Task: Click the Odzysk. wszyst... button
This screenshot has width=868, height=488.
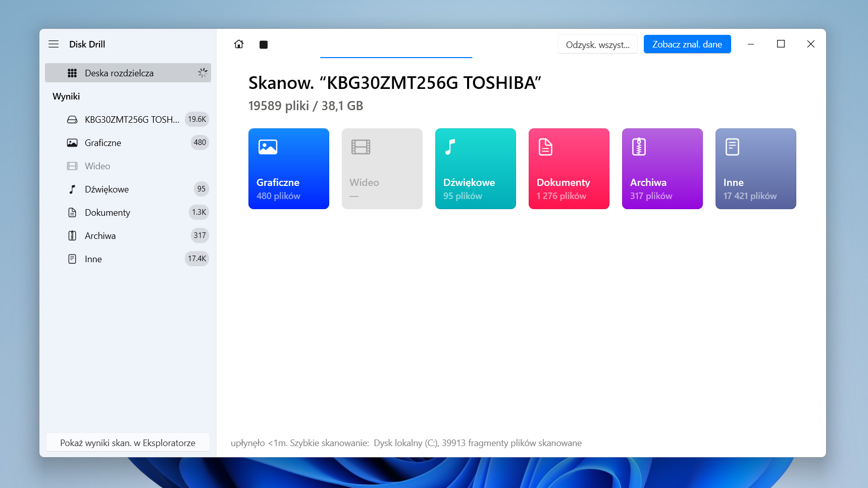Action: (x=597, y=44)
